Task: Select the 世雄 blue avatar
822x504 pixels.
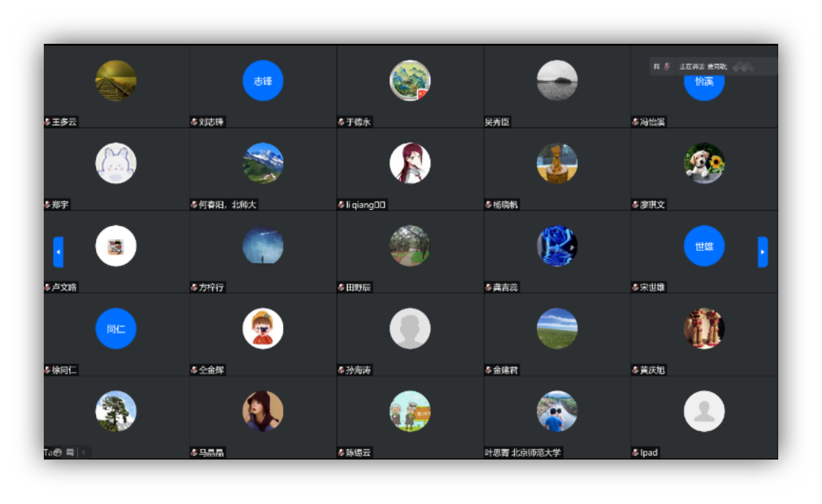Action: click(x=704, y=246)
